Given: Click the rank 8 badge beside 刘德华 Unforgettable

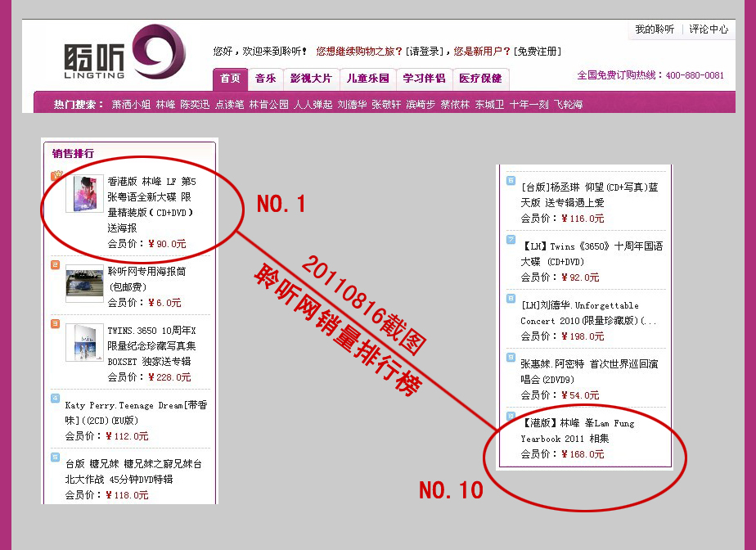Looking at the screenshot, I should pyautogui.click(x=511, y=298).
